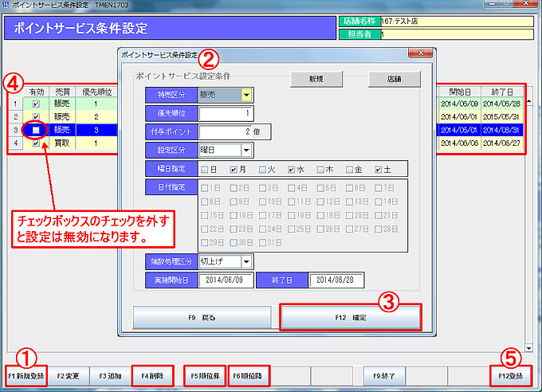The image size is (542, 392).
Task: Click the F1 新規登録 button
Action: tap(26, 376)
